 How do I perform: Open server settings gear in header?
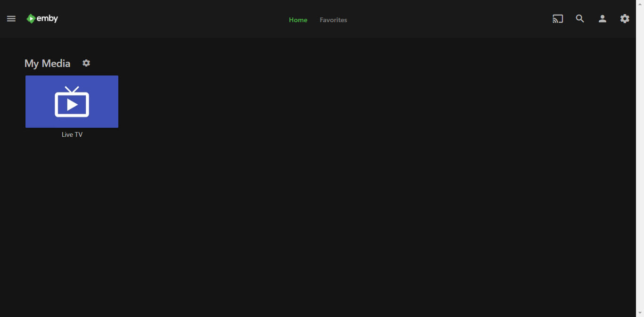pyautogui.click(x=625, y=19)
